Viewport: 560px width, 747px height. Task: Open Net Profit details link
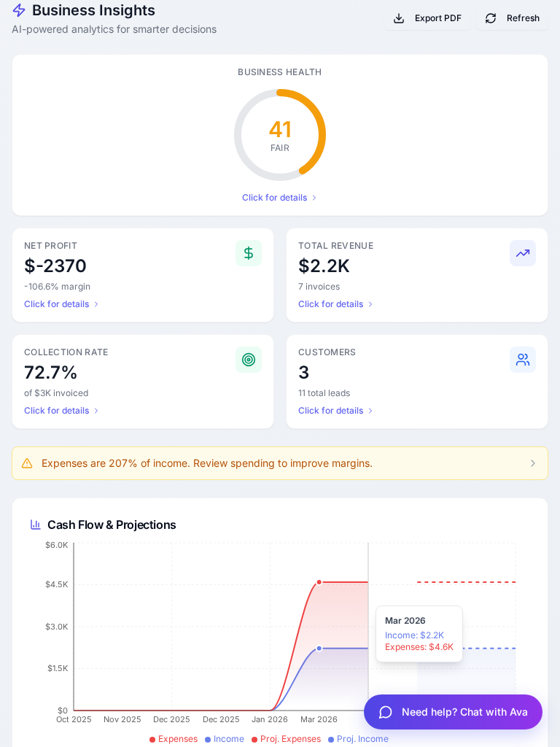[61, 304]
